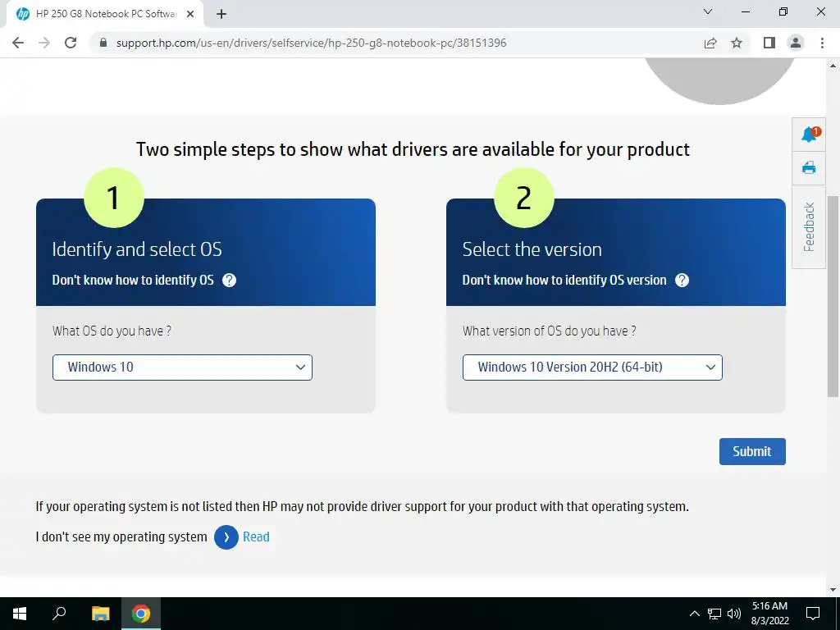Viewport: 840px width, 630px height.
Task: Click the print page icon
Action: tap(809, 167)
